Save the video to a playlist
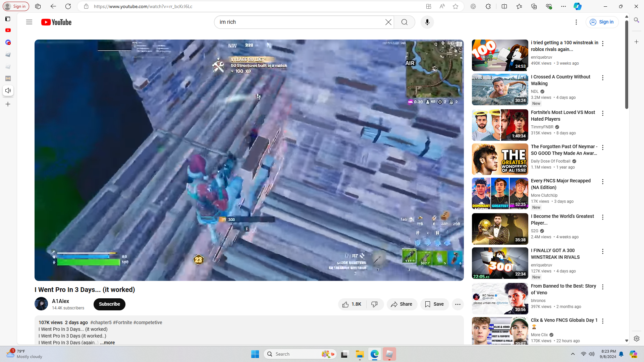Image resolution: width=644 pixels, height=362 pixels. coord(434,304)
